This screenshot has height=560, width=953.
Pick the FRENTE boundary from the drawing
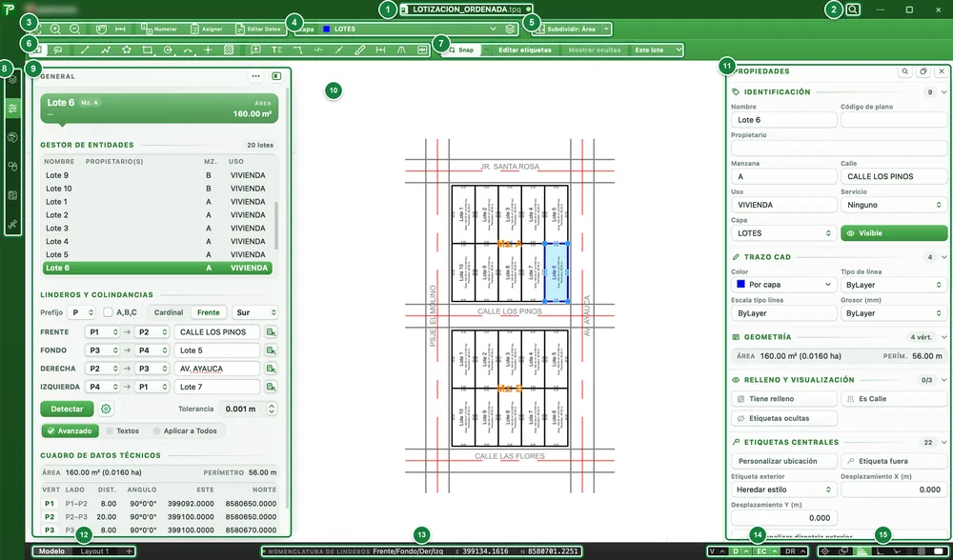coord(271,332)
